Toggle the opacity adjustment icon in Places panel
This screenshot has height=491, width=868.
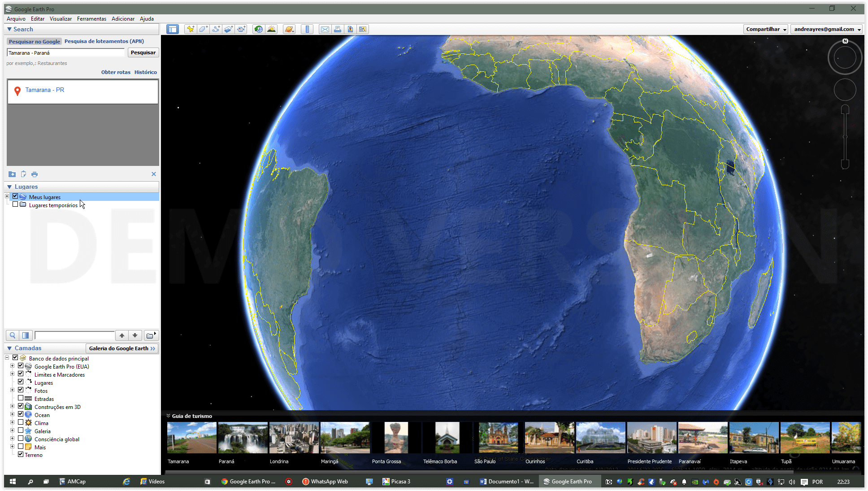click(26, 335)
